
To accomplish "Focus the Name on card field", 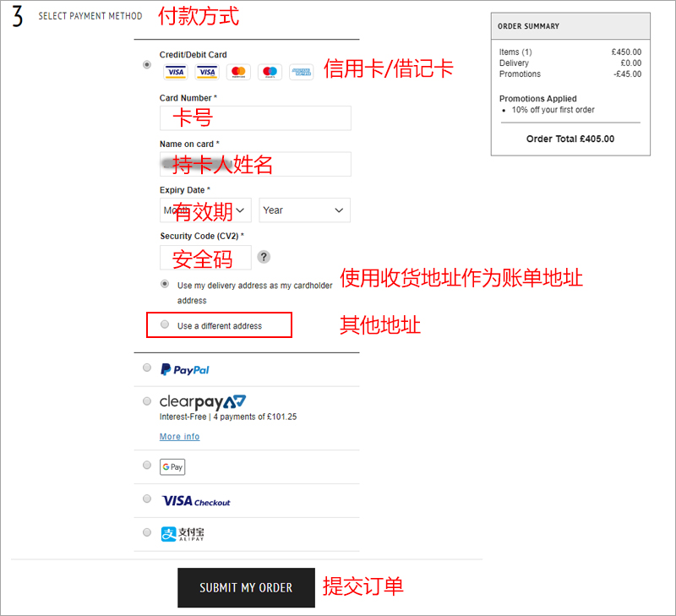I will click(x=255, y=164).
